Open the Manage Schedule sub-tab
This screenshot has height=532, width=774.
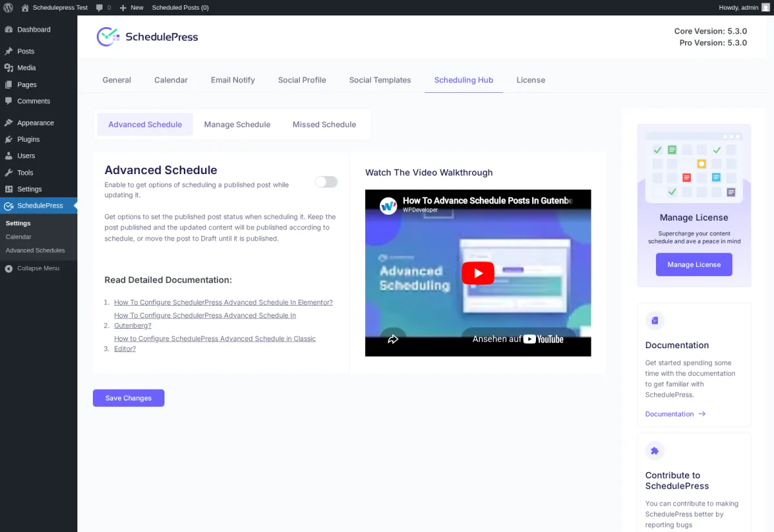(x=237, y=124)
